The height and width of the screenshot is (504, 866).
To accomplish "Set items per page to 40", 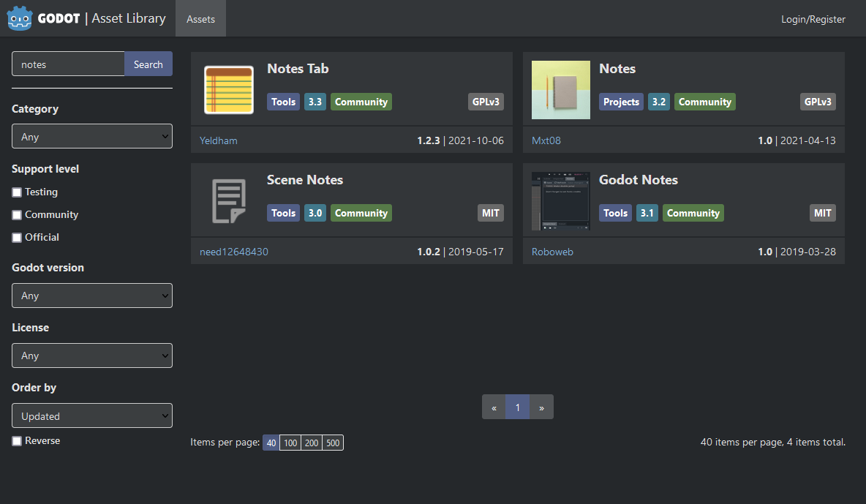I will point(271,443).
